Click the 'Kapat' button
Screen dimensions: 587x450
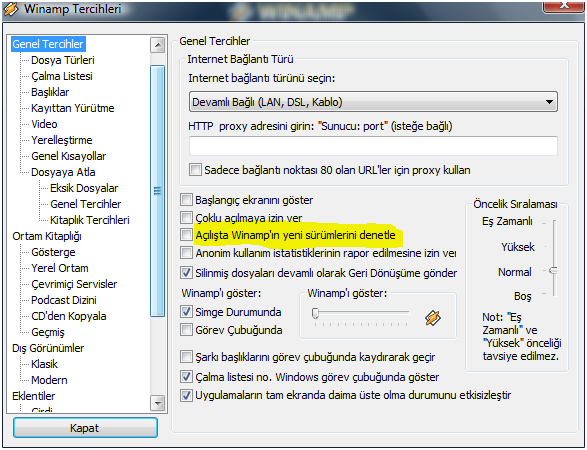tap(85, 428)
